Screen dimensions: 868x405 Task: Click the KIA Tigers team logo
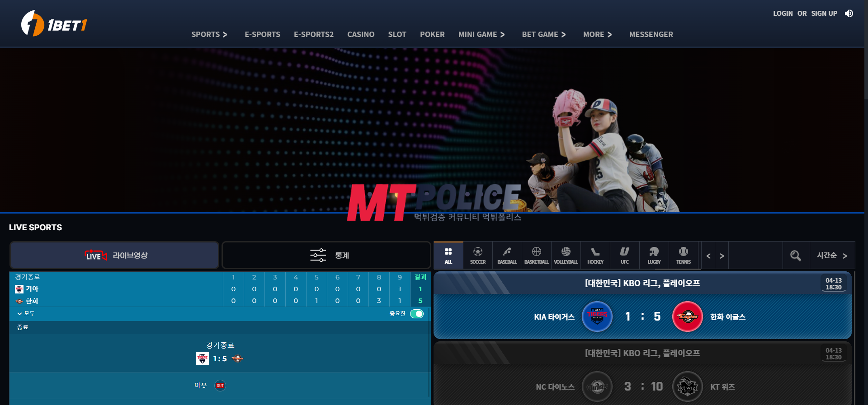click(597, 316)
